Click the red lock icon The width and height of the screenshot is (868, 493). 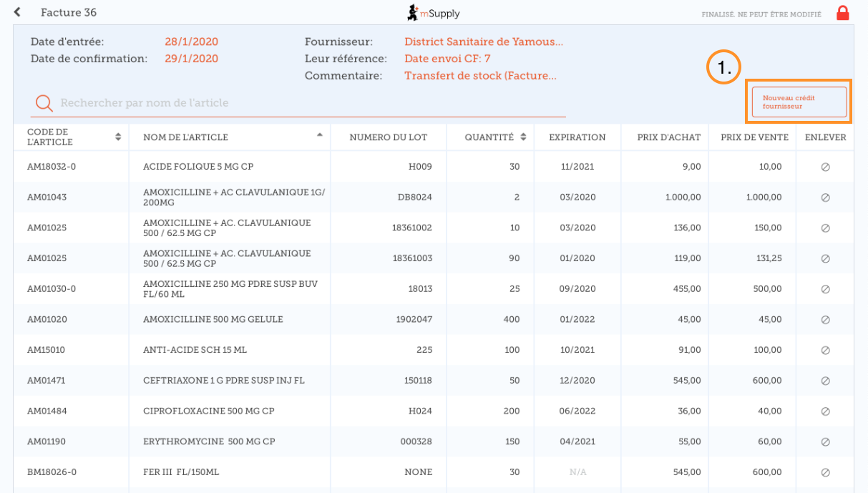pyautogui.click(x=843, y=13)
